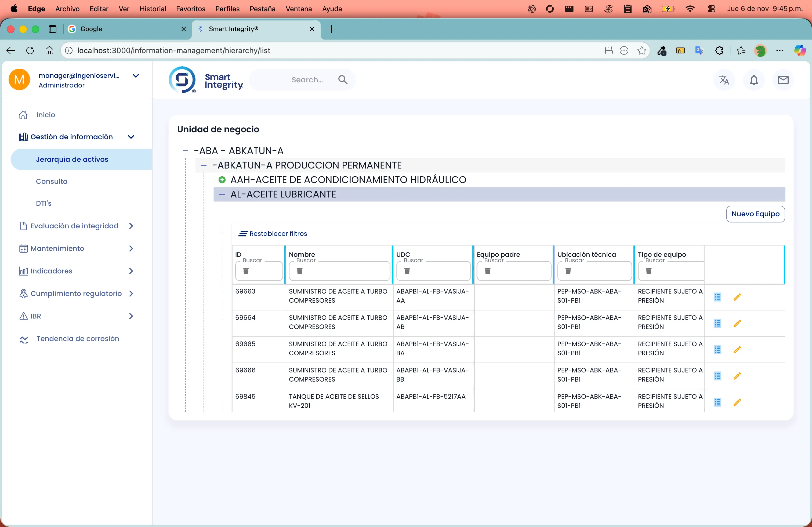
Task: Collapse the AL-ACEITE LUBRICANTE node
Action: point(222,194)
